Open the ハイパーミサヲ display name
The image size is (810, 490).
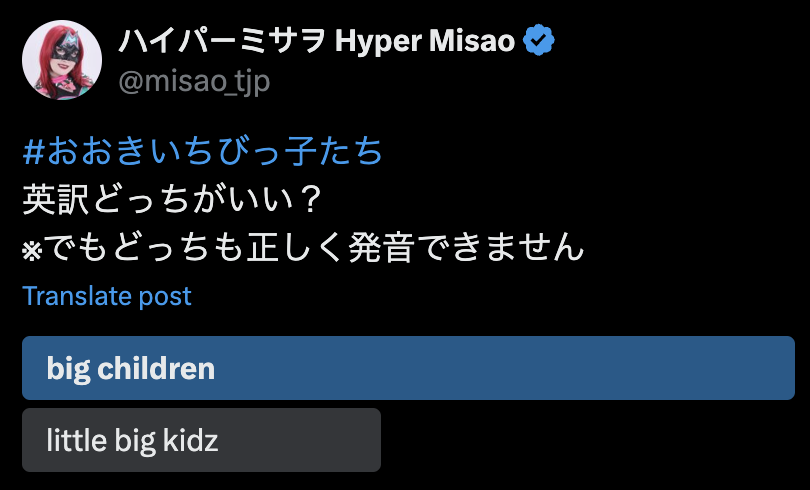tap(222, 41)
